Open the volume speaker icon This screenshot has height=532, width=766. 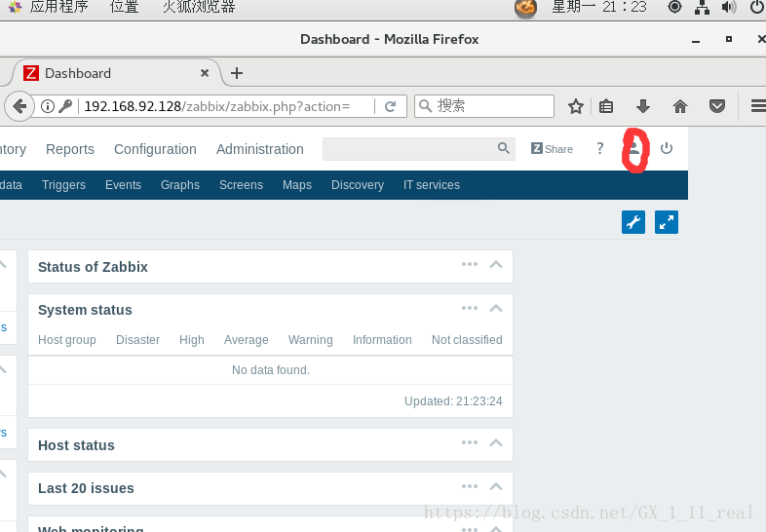pyautogui.click(x=729, y=7)
